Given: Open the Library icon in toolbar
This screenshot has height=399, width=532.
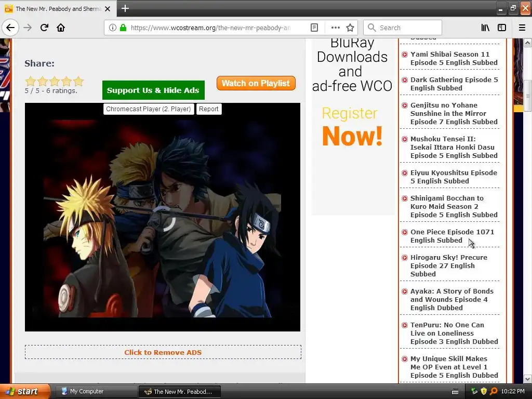Looking at the screenshot, I should pos(485,28).
